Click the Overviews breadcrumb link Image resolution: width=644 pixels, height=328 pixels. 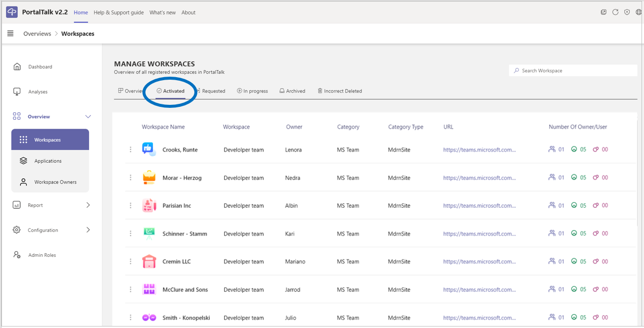point(37,34)
